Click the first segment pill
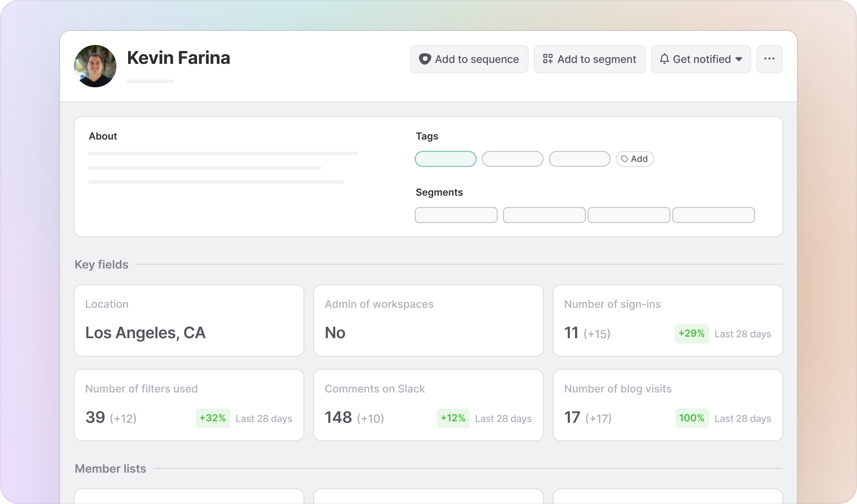Image resolution: width=857 pixels, height=504 pixels. tap(456, 215)
